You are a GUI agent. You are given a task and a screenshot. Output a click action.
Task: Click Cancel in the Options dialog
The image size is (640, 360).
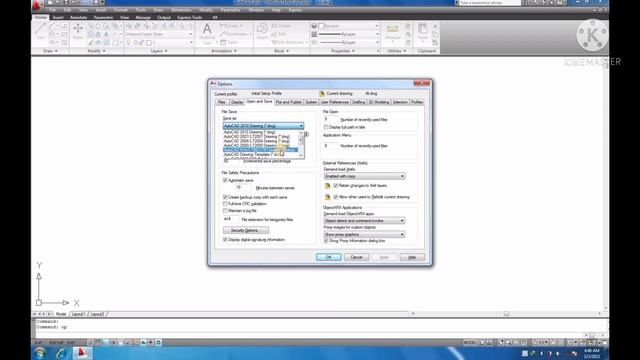click(x=356, y=257)
